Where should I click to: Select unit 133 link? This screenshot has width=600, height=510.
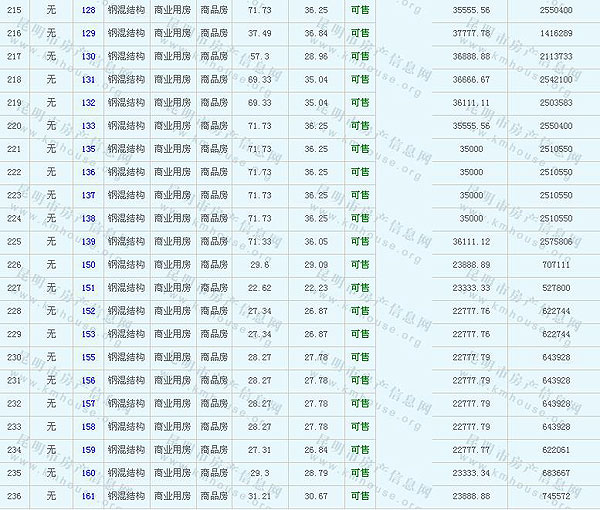pyautogui.click(x=88, y=126)
